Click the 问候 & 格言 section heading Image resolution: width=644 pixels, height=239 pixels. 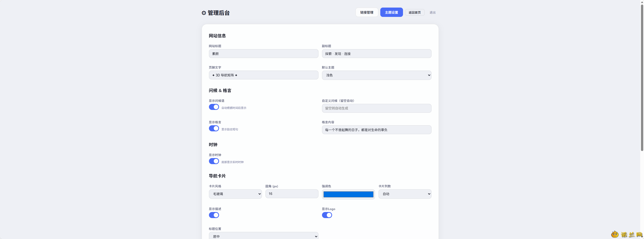(x=220, y=91)
